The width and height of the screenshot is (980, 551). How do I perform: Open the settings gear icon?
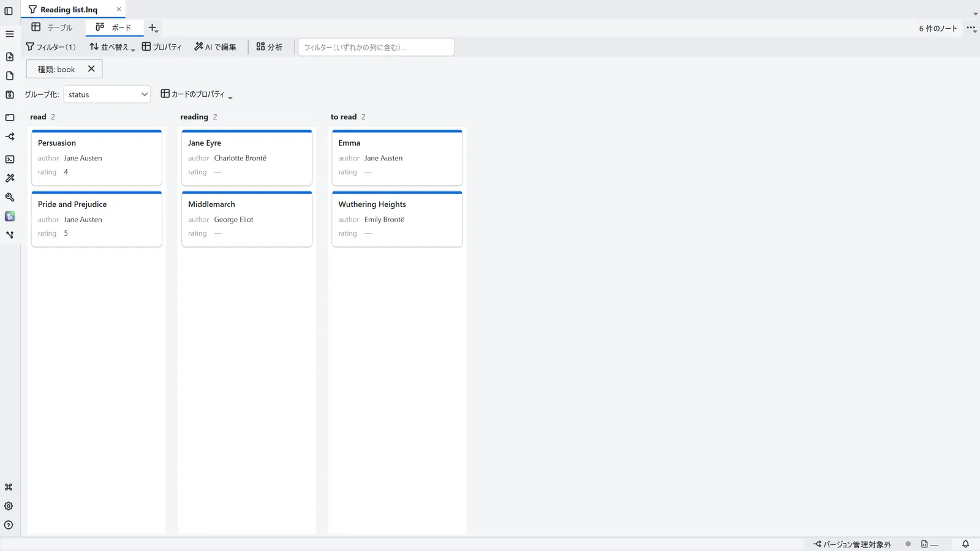tap(9, 506)
